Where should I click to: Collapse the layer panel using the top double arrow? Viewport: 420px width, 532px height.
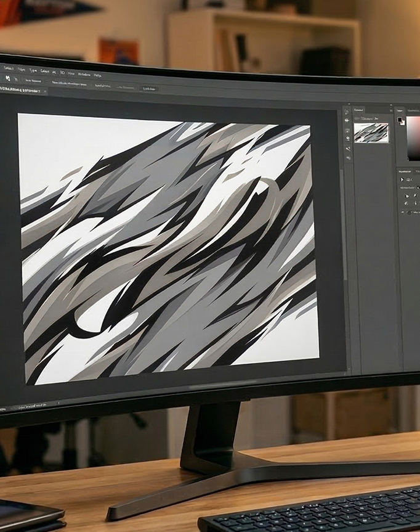pos(391,105)
